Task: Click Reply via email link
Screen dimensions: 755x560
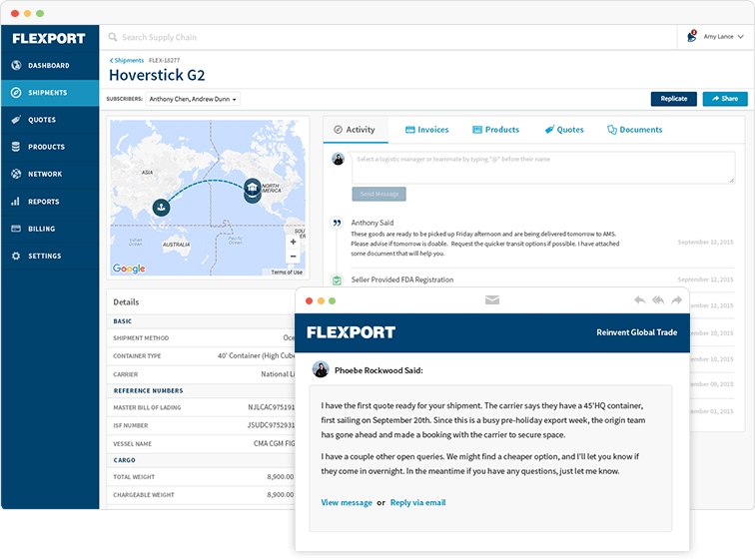Action: coord(417,503)
